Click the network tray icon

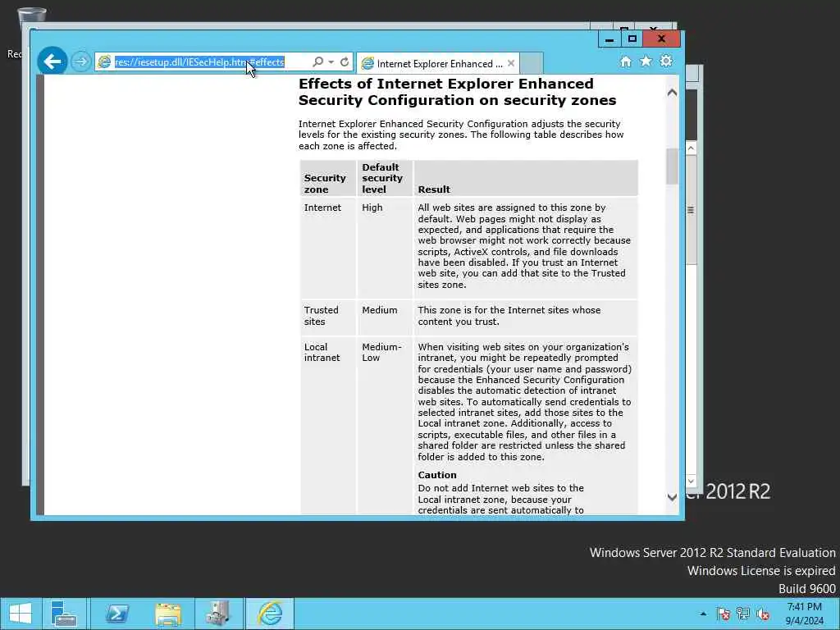tap(743, 614)
